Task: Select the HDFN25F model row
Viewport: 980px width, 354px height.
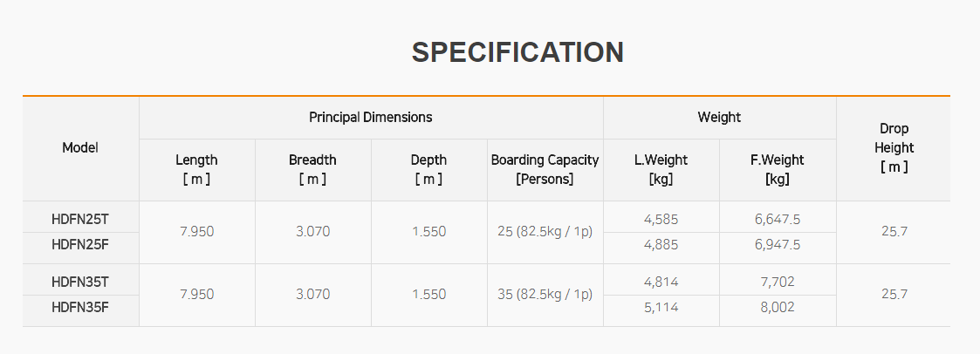Action: click(80, 245)
